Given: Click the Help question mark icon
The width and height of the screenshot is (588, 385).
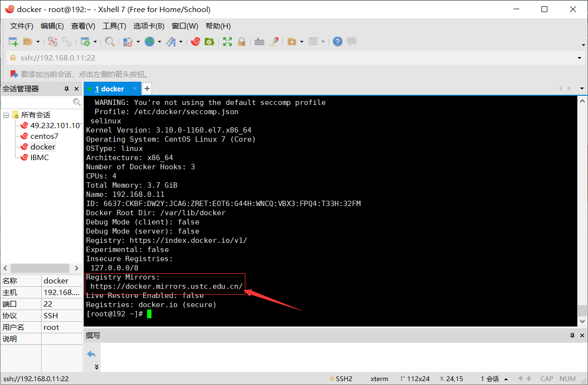Looking at the screenshot, I should tap(337, 42).
